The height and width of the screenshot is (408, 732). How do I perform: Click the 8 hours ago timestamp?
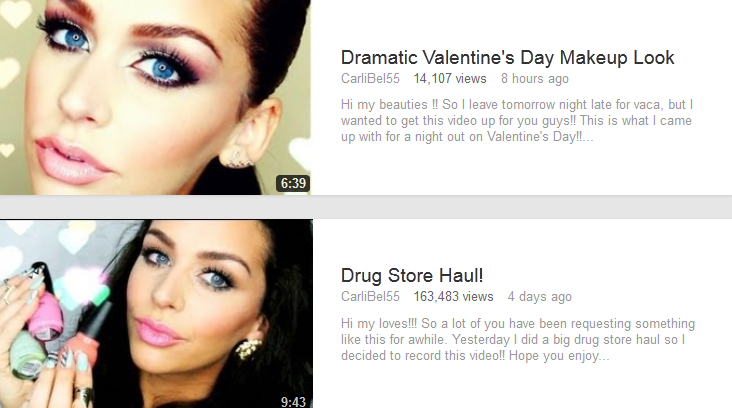535,78
